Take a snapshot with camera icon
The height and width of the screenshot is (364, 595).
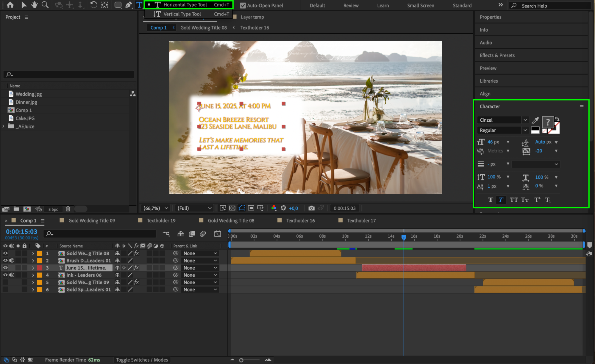pyautogui.click(x=311, y=208)
